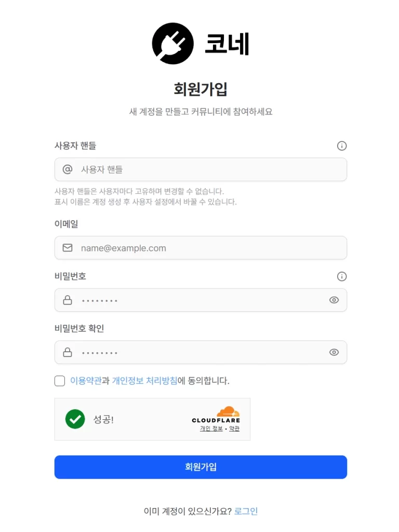The height and width of the screenshot is (532, 399).
Task: Open the 개인정보 처리방침 link
Action: (144, 381)
